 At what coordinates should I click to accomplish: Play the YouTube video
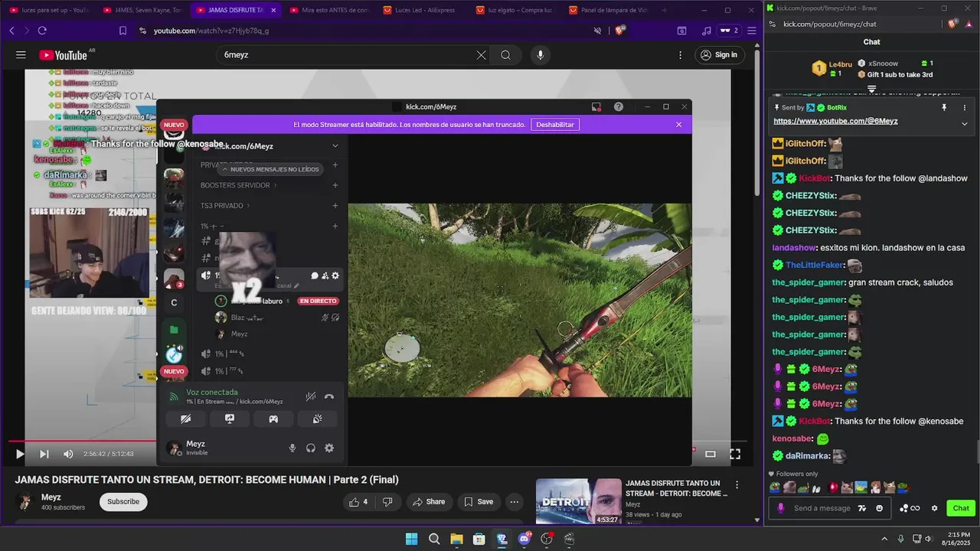pos(20,454)
